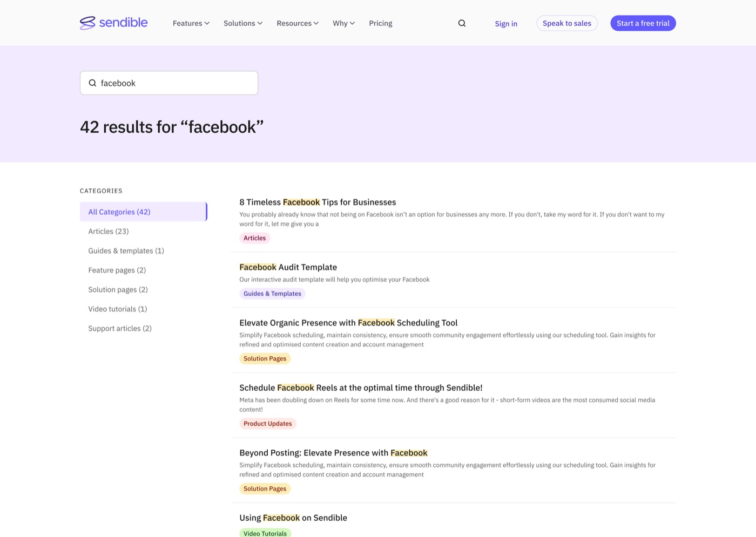Image resolution: width=756 pixels, height=537 pixels.
Task: Click the "You probably already know" description text
Action: (452, 219)
